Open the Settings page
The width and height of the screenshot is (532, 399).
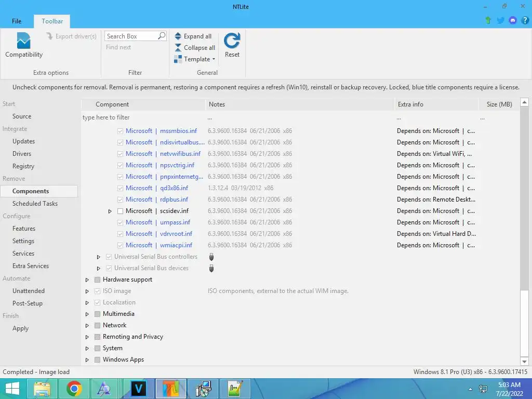pos(23,241)
